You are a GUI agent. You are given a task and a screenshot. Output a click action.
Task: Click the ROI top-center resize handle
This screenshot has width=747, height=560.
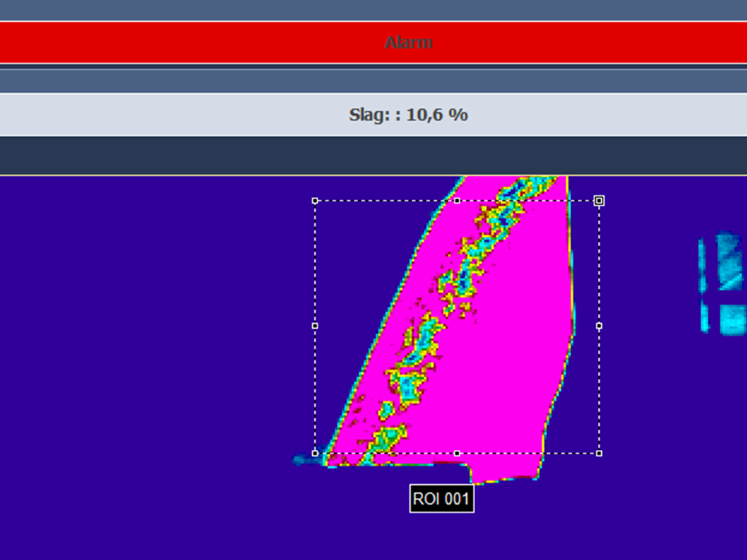(x=457, y=201)
